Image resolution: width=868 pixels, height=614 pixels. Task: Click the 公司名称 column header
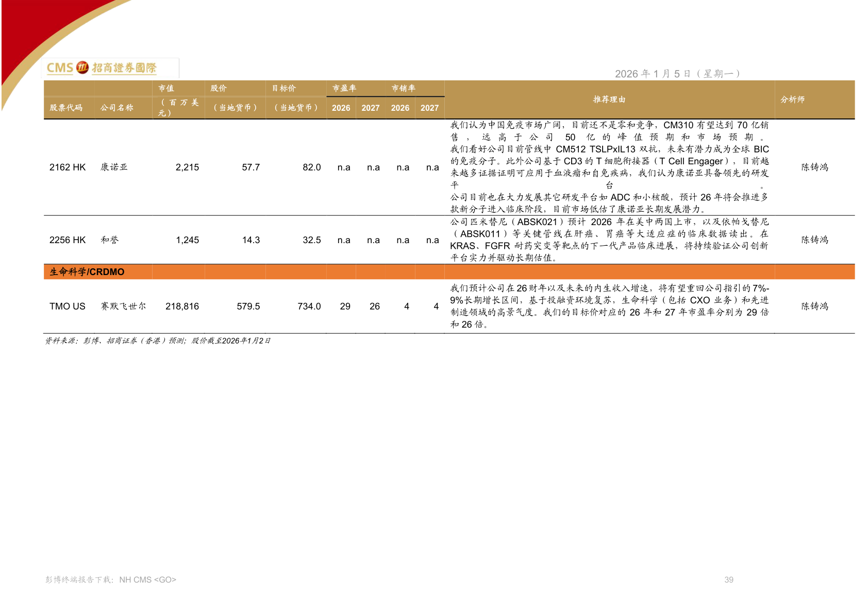117,108
